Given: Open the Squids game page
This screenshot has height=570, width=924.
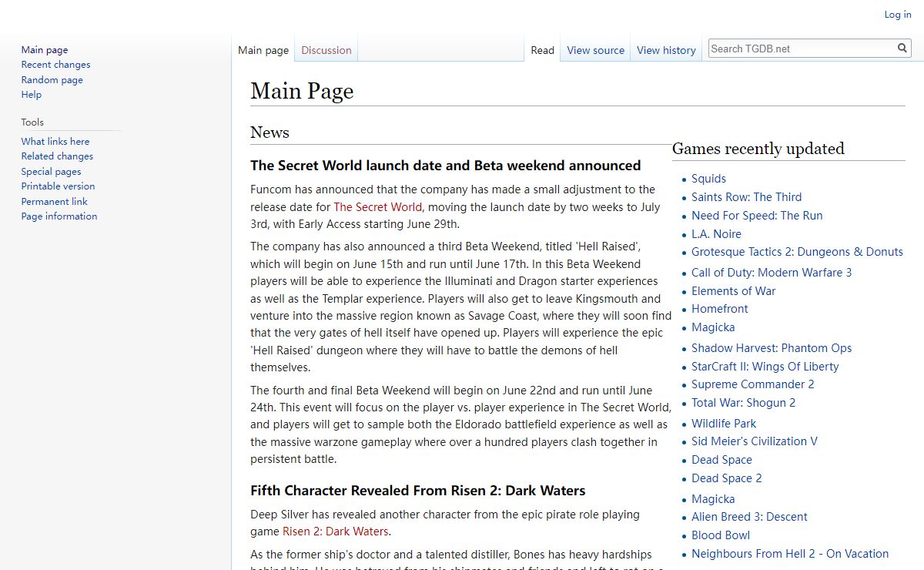Looking at the screenshot, I should tap(708, 179).
